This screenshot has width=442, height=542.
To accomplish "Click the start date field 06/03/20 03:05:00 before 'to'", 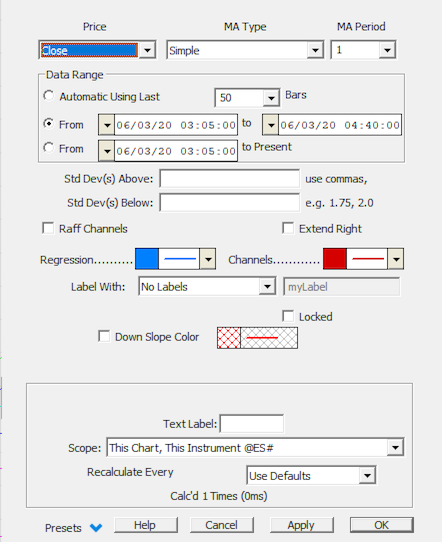I will click(x=176, y=125).
